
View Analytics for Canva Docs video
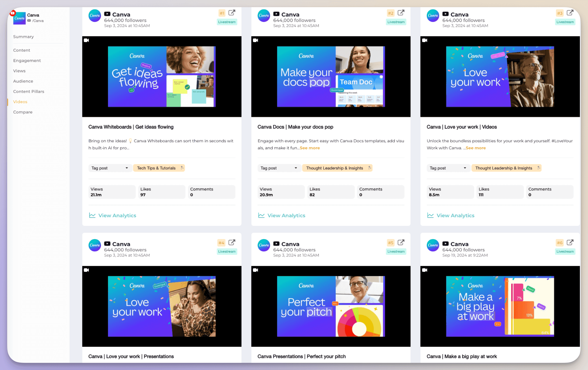[x=282, y=216]
